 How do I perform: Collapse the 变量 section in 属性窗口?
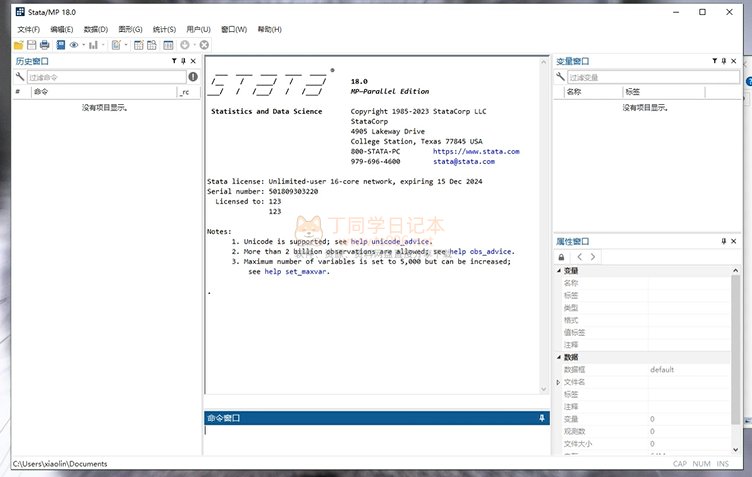(x=558, y=271)
